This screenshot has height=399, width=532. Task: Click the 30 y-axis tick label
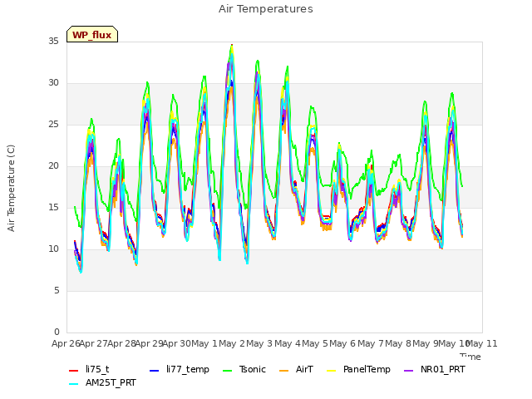pos(53,83)
